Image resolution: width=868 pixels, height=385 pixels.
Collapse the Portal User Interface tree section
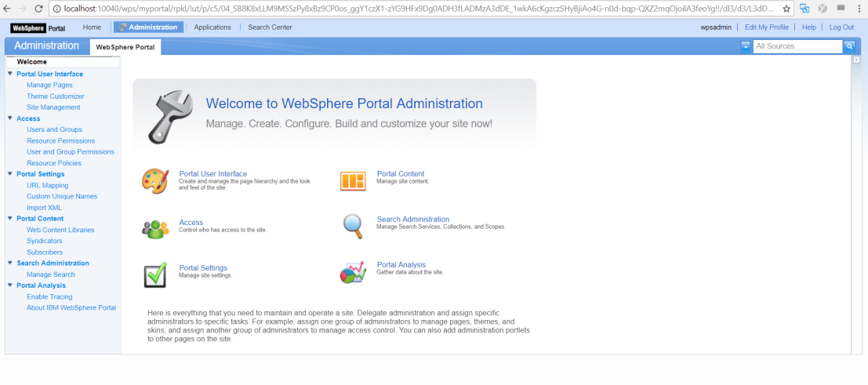pos(10,74)
